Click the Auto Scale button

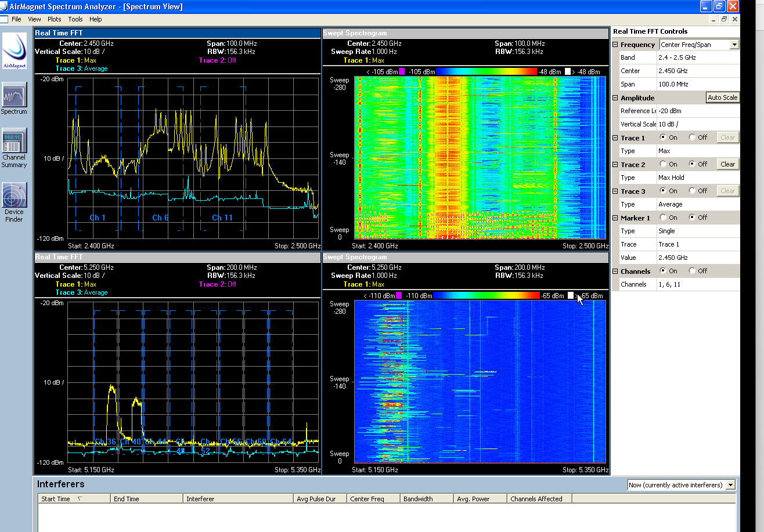(x=722, y=97)
